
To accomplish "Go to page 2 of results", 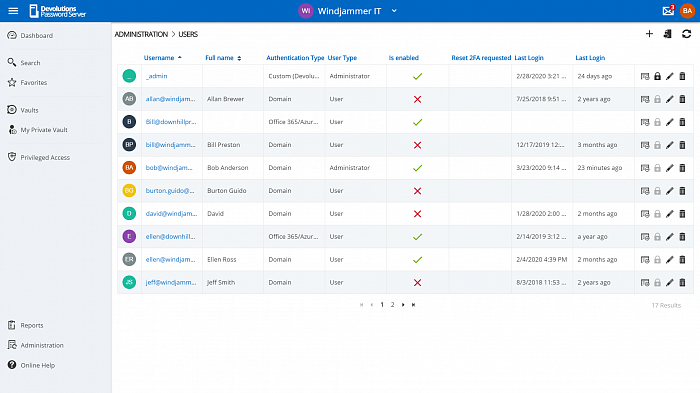I will [x=392, y=305].
